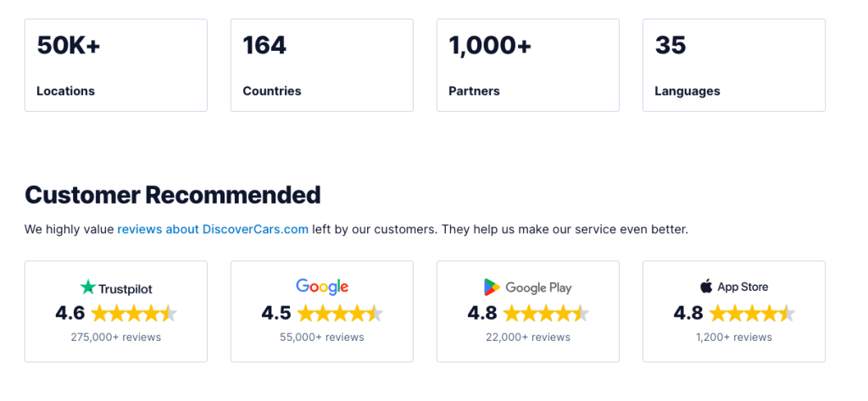
Task: Open reviews about DiscoverCars.com link
Action: coord(213,229)
